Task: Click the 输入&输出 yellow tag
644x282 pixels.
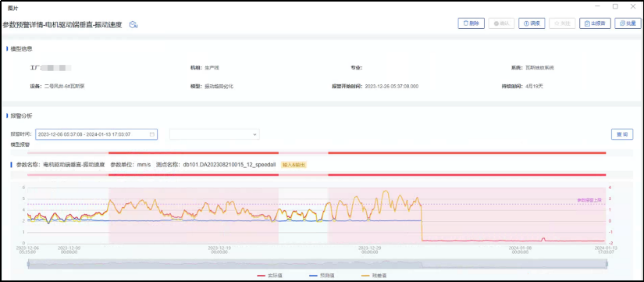Action: click(294, 165)
